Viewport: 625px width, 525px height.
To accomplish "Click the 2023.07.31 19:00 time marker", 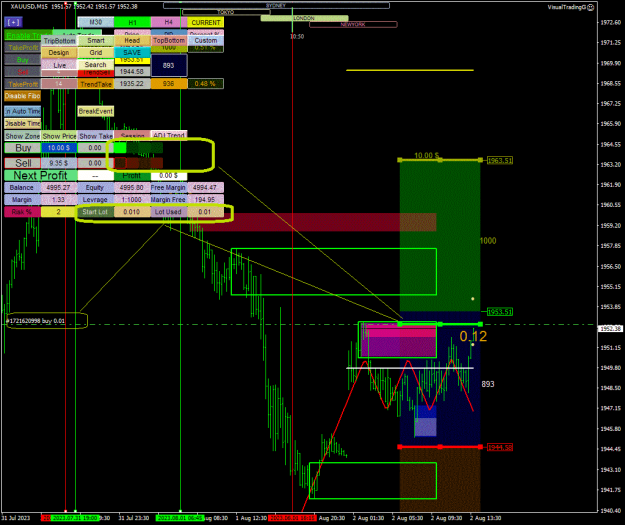I will [75, 518].
